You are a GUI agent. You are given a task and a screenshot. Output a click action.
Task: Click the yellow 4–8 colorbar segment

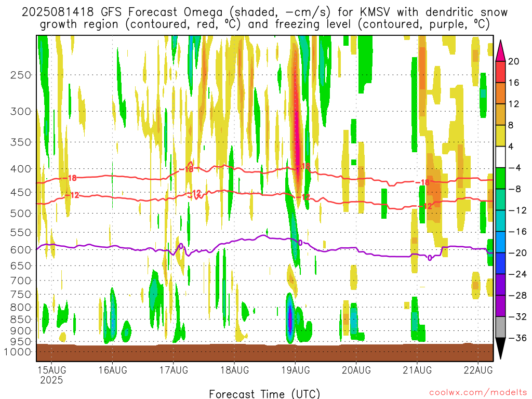(500, 136)
